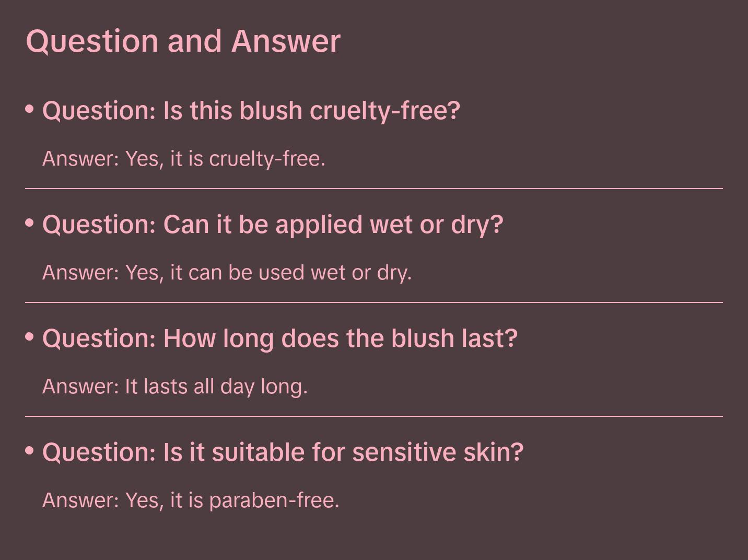Screen dimensions: 748x560
Task: Select the "Is this blush cruelty-free?" question
Action: [251, 111]
